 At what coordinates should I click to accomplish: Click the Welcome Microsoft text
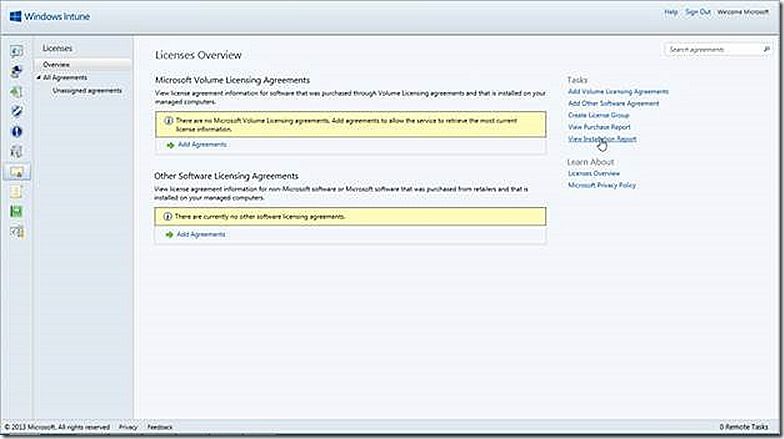coord(742,12)
